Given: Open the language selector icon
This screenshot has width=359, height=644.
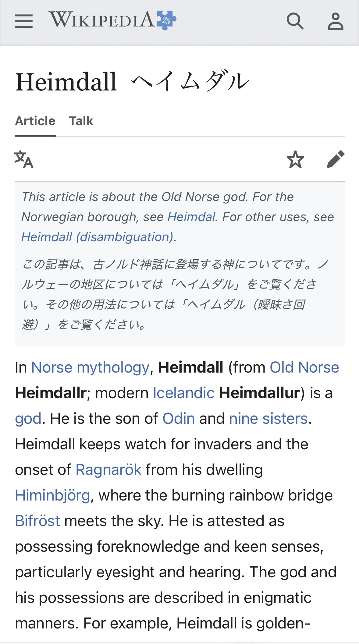Looking at the screenshot, I should pos(24,159).
